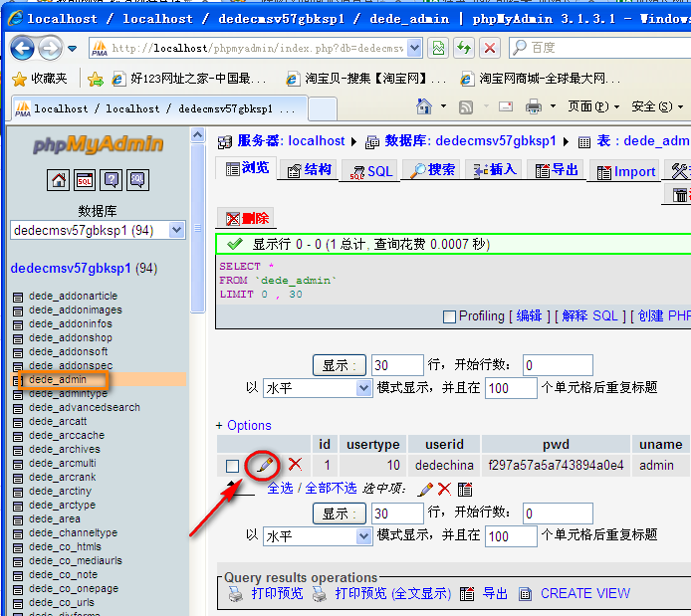
Task: Click the browser stop icon
Action: [x=490, y=48]
